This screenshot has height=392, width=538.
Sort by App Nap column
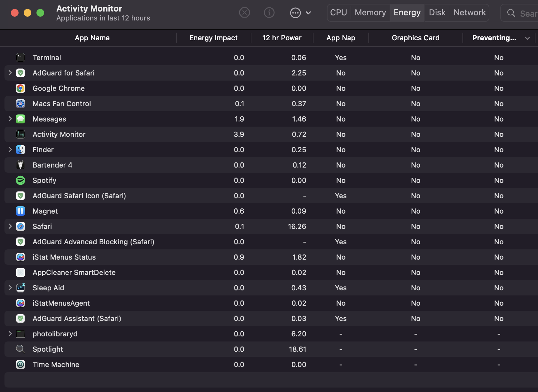tap(341, 38)
